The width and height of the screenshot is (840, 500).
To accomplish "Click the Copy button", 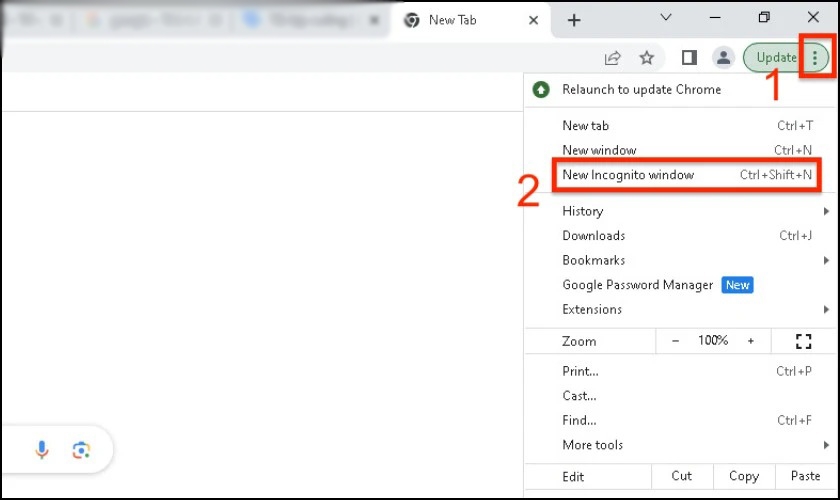I will 744,476.
